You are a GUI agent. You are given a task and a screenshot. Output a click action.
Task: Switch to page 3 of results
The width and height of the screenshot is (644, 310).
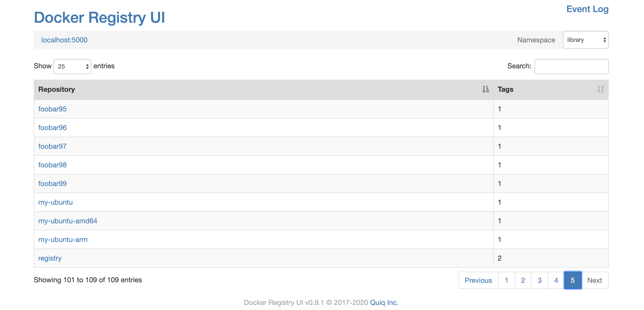point(540,280)
